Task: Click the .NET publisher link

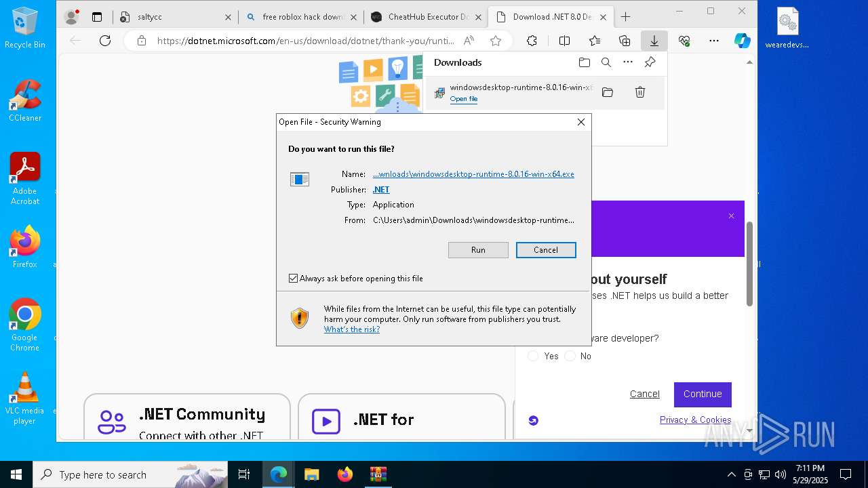Action: pos(381,190)
